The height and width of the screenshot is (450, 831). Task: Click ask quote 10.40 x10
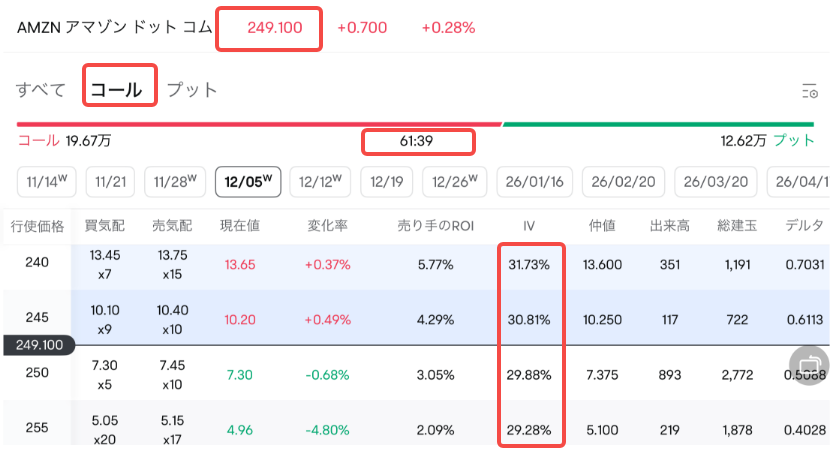point(172,320)
